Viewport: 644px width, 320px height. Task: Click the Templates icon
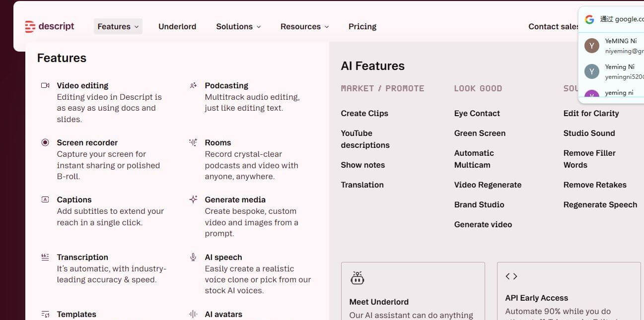(45, 314)
